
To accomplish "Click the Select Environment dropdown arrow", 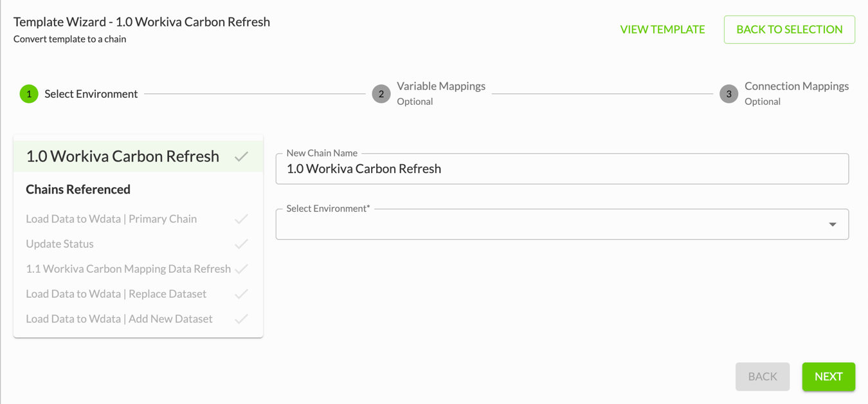I will (833, 225).
